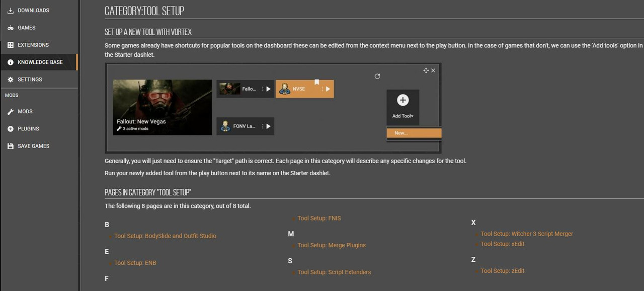Click 'Set up a new tool with Vortex' heading
The height and width of the screenshot is (291, 644).
pyautogui.click(x=148, y=32)
